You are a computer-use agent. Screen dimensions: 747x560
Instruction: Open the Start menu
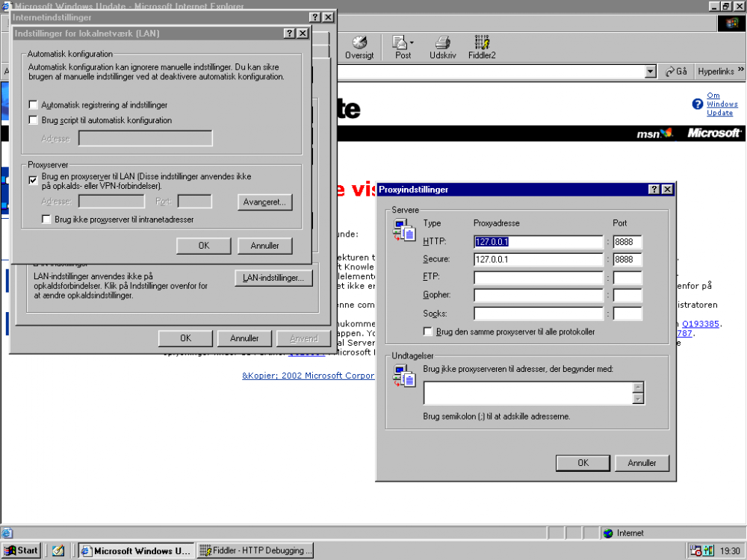(x=21, y=550)
